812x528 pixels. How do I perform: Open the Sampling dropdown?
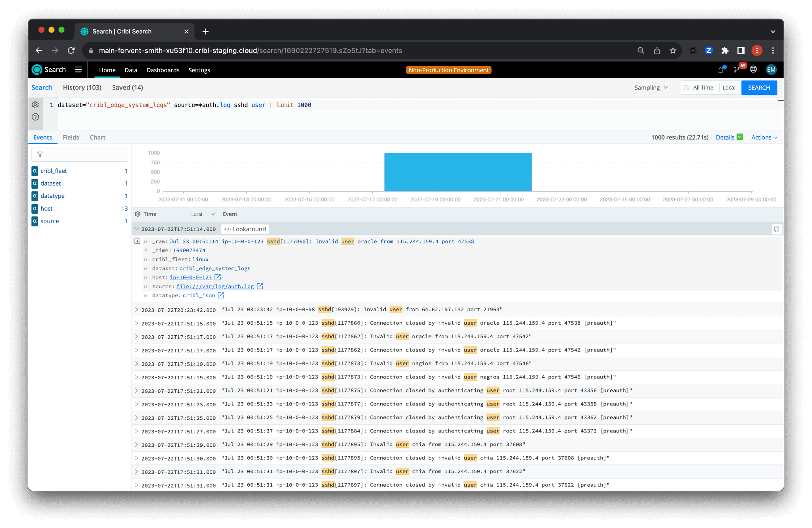[651, 88]
